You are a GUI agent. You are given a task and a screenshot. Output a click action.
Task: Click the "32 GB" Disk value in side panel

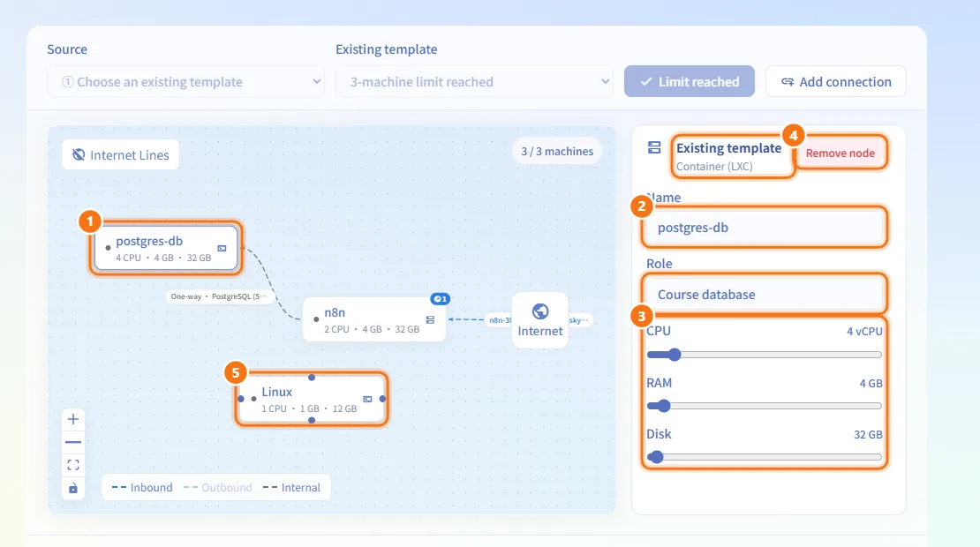(868, 435)
